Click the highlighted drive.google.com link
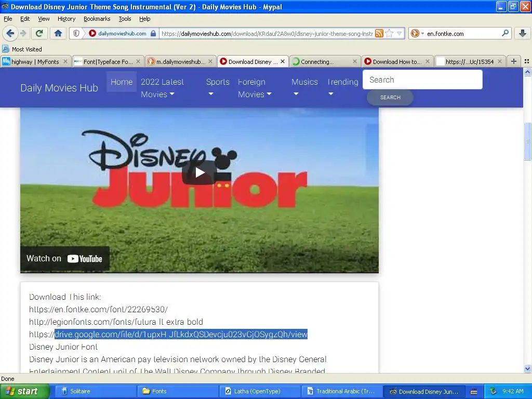This screenshot has width=532, height=399. pyautogui.click(x=181, y=334)
